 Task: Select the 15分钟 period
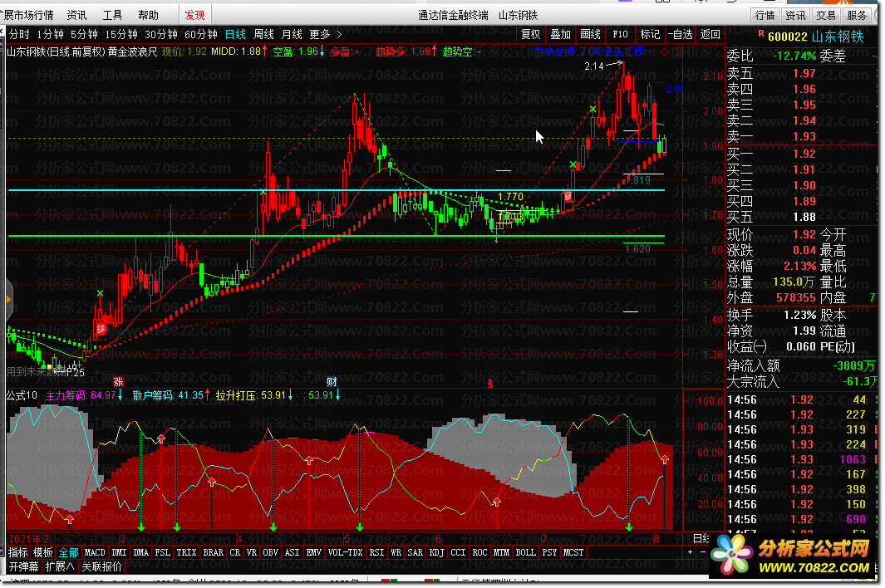[121, 34]
